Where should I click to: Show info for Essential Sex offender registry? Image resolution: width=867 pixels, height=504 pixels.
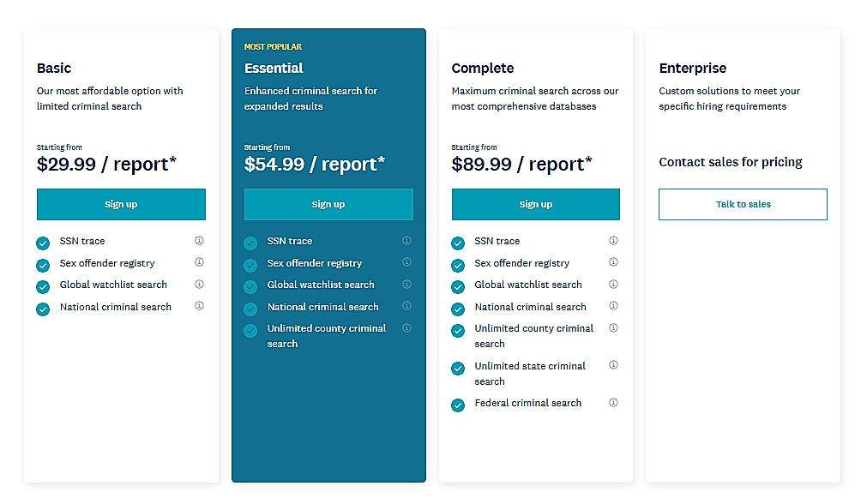pos(407,262)
